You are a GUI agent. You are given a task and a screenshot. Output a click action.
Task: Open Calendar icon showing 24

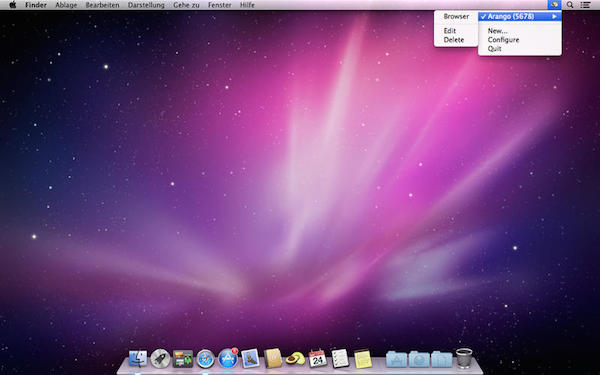pos(318,359)
